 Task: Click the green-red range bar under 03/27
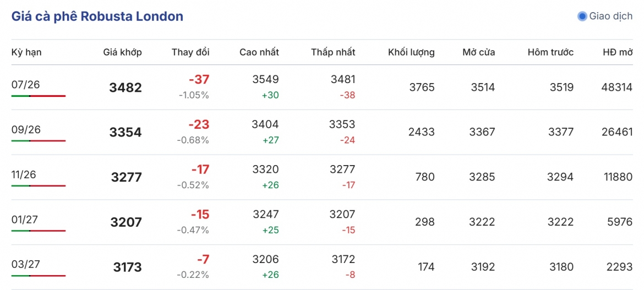(x=39, y=276)
